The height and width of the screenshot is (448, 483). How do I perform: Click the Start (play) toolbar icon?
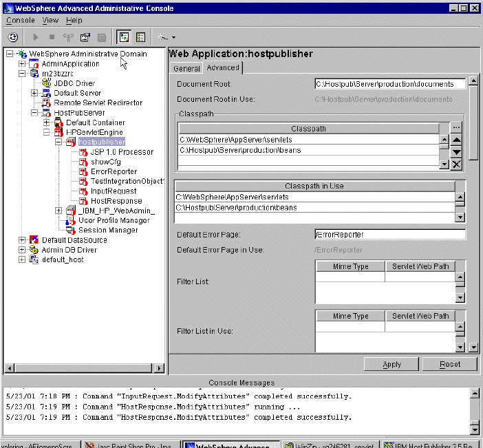pyautogui.click(x=35, y=37)
